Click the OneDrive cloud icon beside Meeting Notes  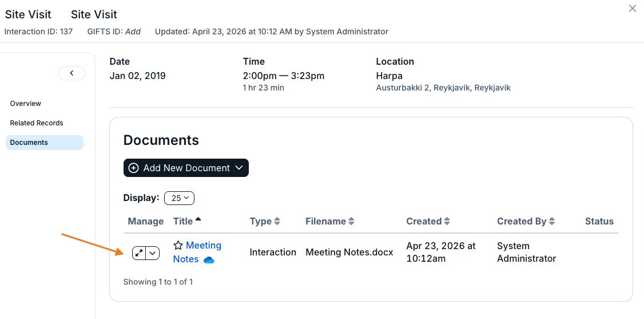[209, 260]
